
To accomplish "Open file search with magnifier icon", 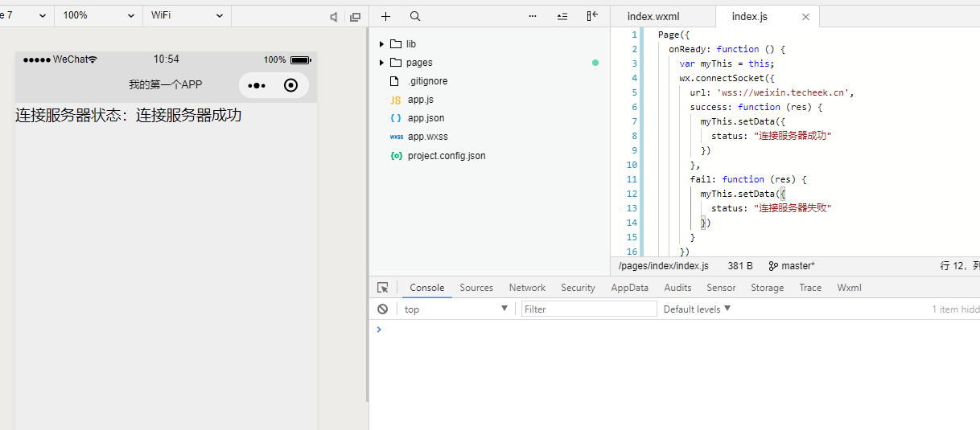I will click(415, 16).
